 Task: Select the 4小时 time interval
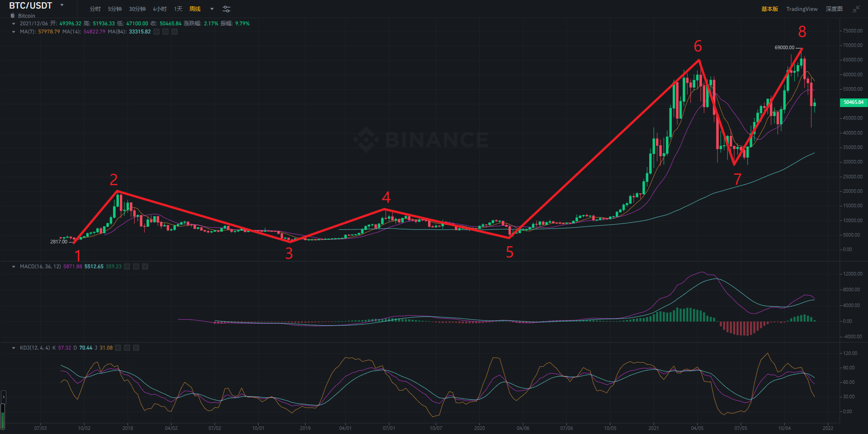[x=160, y=9]
